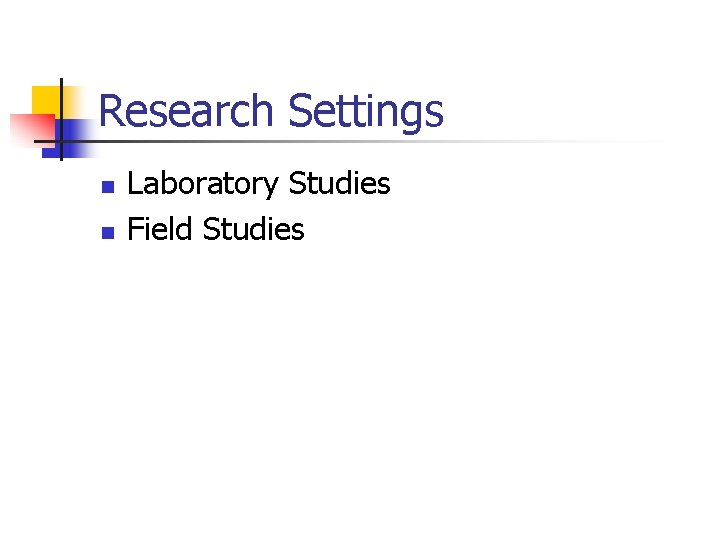Click Studies in the Laboratory Studies line
This screenshot has width=720, height=540.
(x=339, y=183)
